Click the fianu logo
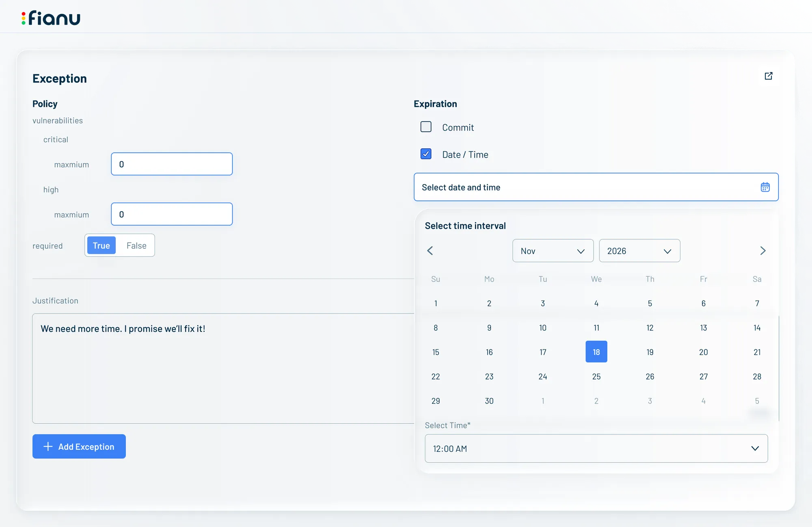 (51, 18)
